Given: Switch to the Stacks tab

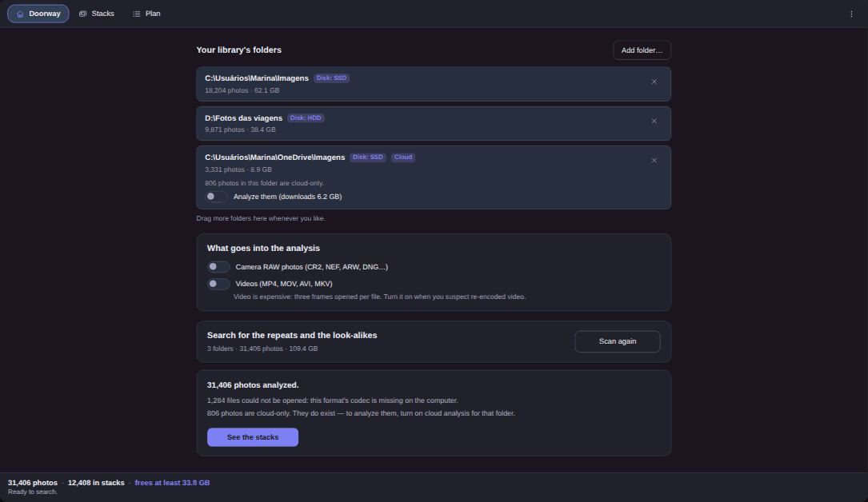Looking at the screenshot, I should coord(96,14).
